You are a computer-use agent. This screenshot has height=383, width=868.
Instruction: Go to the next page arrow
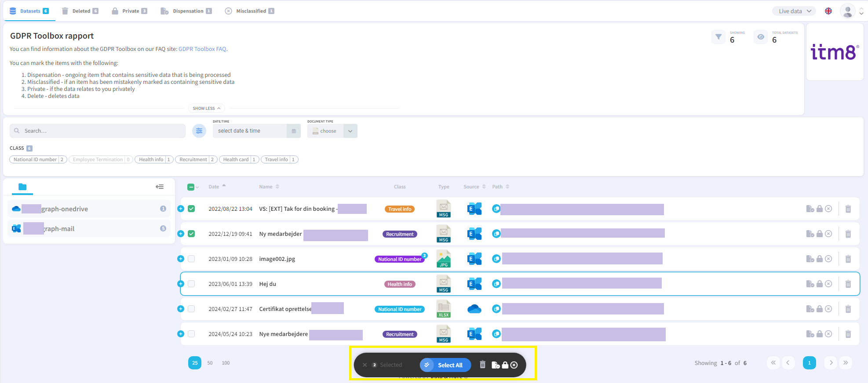tap(831, 363)
